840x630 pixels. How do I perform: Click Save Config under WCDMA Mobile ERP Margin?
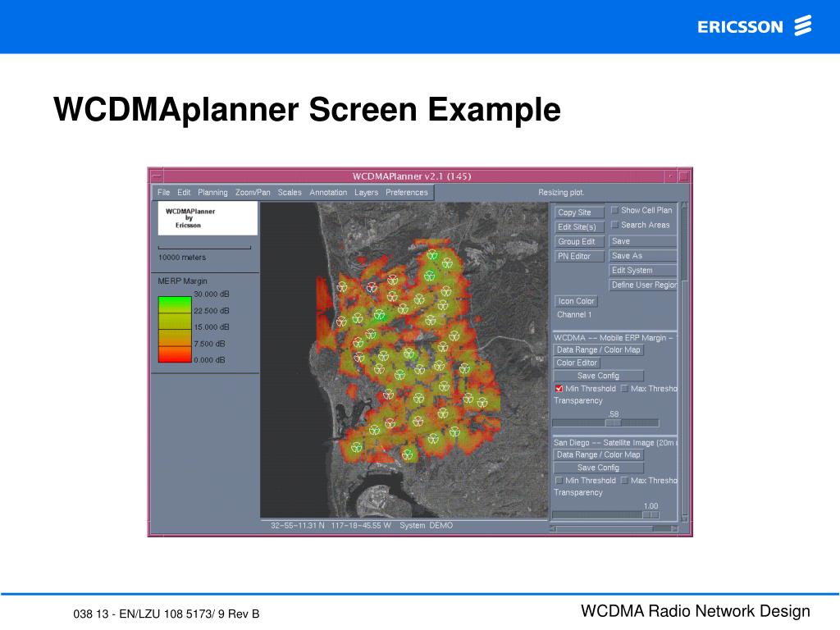[x=598, y=376]
